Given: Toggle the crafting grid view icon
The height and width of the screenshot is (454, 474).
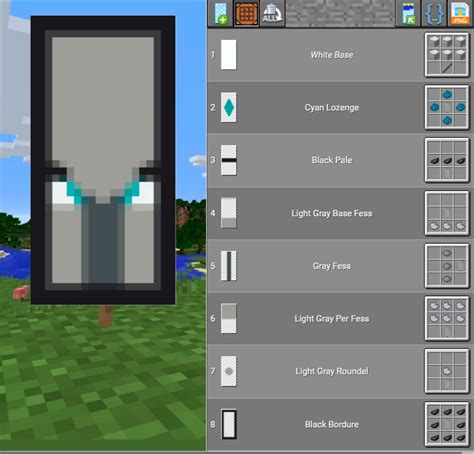Looking at the screenshot, I should pyautogui.click(x=246, y=13).
